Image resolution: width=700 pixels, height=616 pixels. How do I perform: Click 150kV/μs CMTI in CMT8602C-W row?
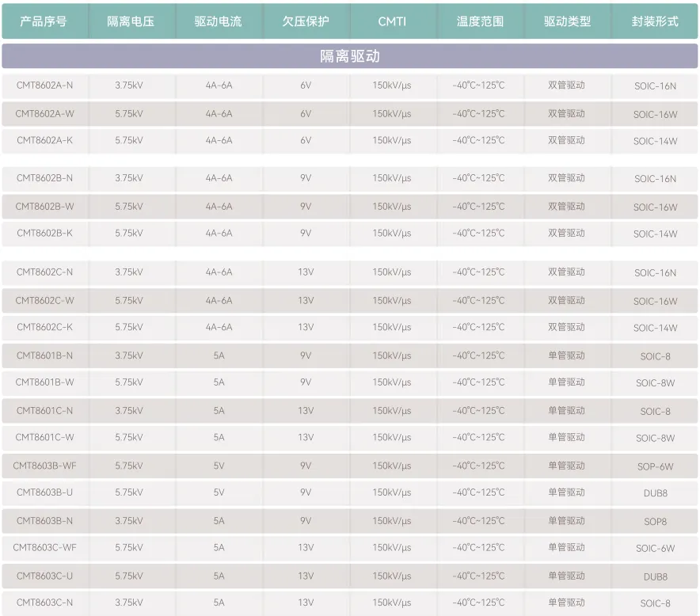(392, 301)
